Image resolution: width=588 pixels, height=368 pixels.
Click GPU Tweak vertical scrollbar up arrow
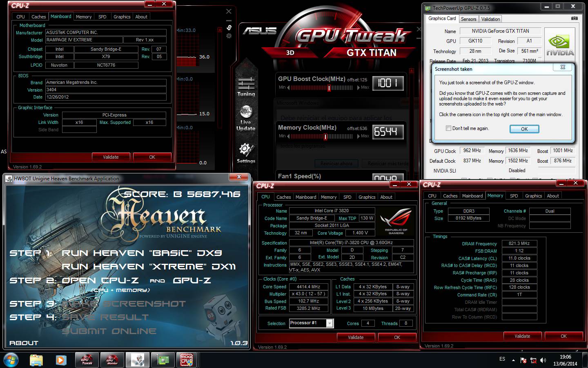[411, 71]
